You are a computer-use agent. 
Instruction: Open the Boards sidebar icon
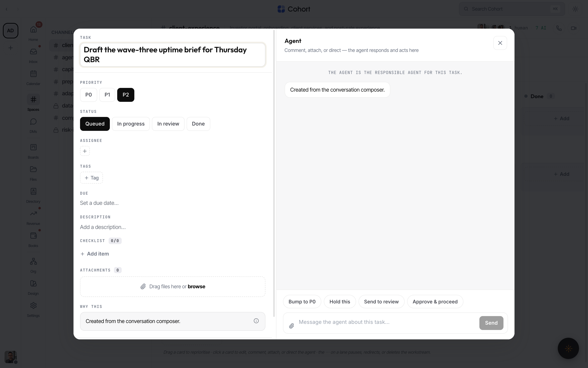[x=33, y=147]
